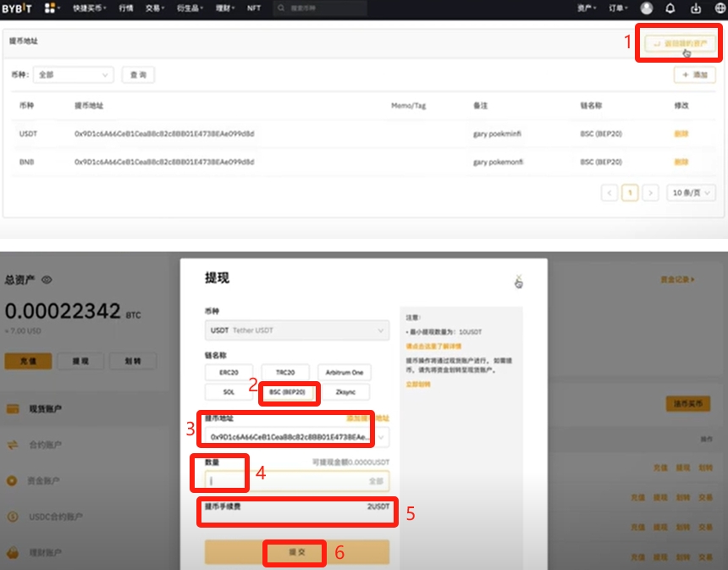Select 资金账户 funding account in sidebar
Viewport: 728px width, 570px height.
pyautogui.click(x=43, y=480)
